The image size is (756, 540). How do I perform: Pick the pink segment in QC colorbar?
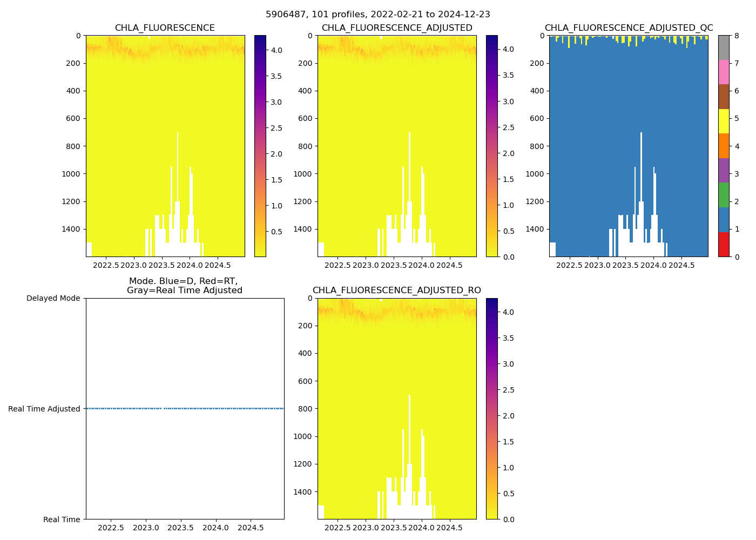click(724, 72)
